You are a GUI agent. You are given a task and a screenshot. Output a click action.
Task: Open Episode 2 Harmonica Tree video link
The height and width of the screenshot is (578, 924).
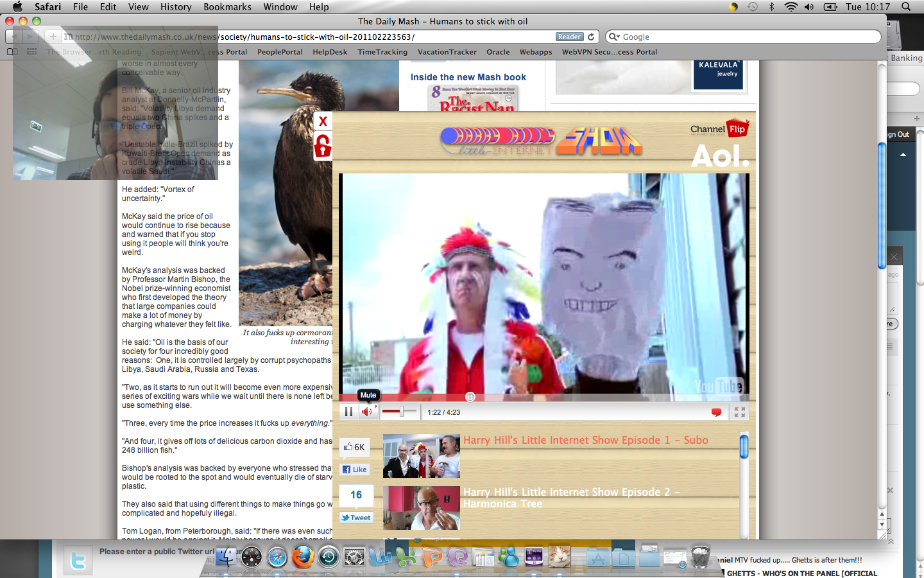[x=571, y=498]
